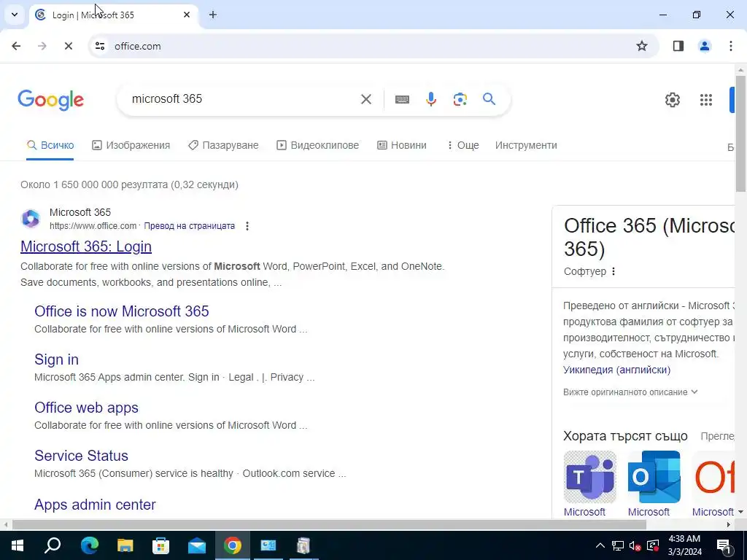Open Уикипедия (английски) link
This screenshot has height=560, width=747.
click(x=616, y=370)
